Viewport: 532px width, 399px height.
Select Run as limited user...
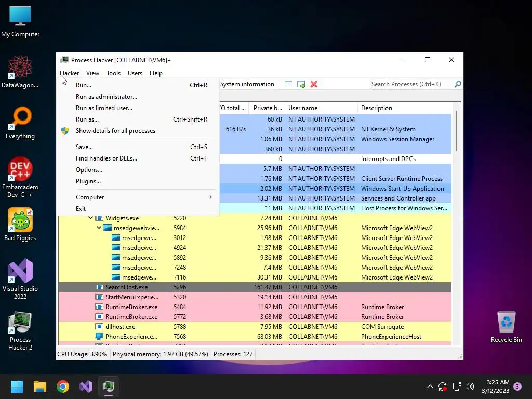point(138,108)
